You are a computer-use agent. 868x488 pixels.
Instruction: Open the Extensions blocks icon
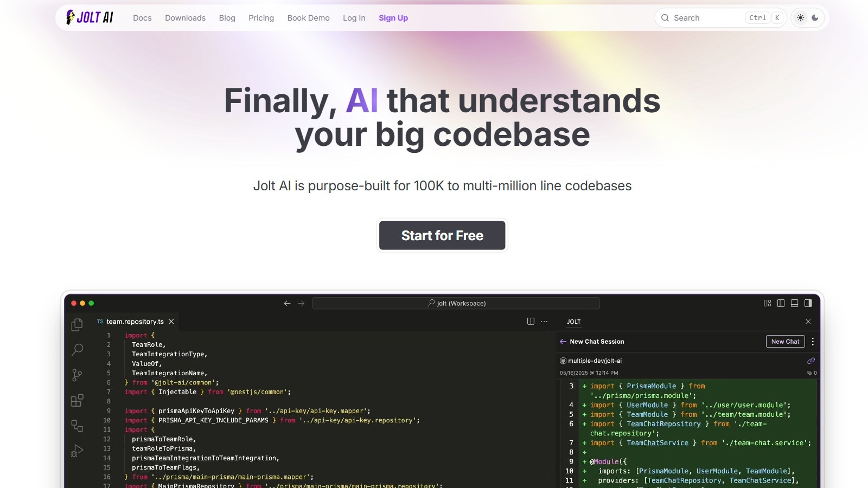pyautogui.click(x=77, y=400)
